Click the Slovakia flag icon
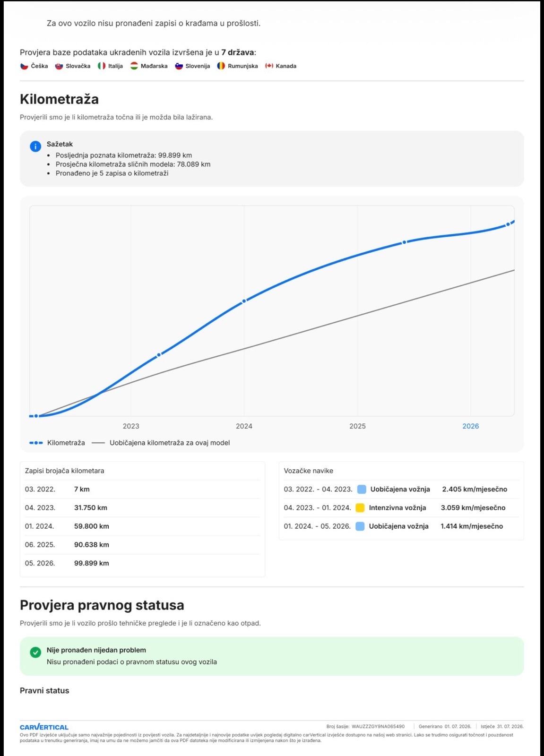The image size is (544, 756). click(59, 66)
